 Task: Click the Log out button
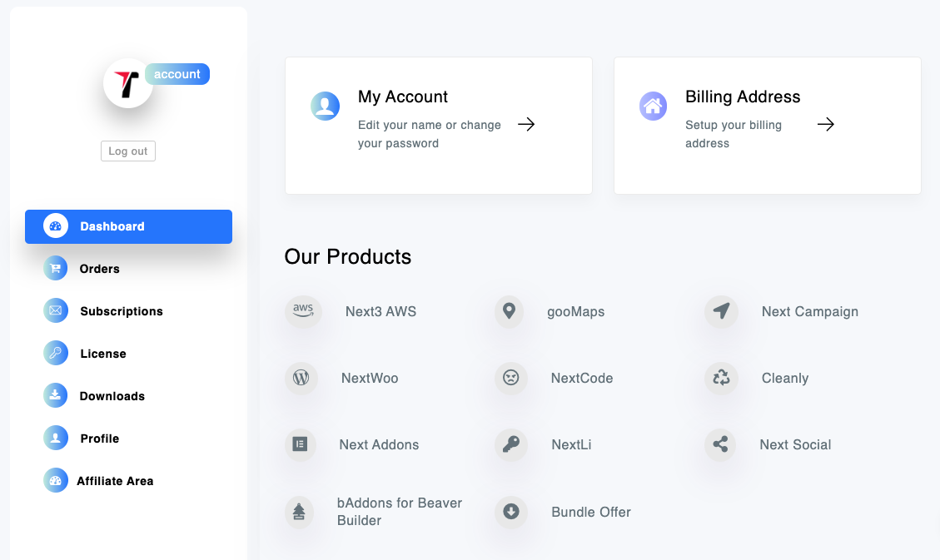pos(127,151)
